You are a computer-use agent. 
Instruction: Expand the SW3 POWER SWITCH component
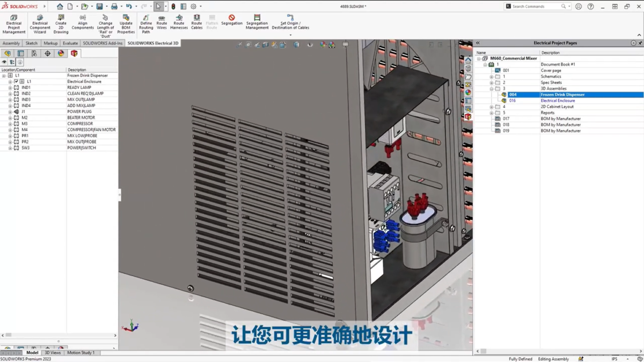click(x=10, y=148)
